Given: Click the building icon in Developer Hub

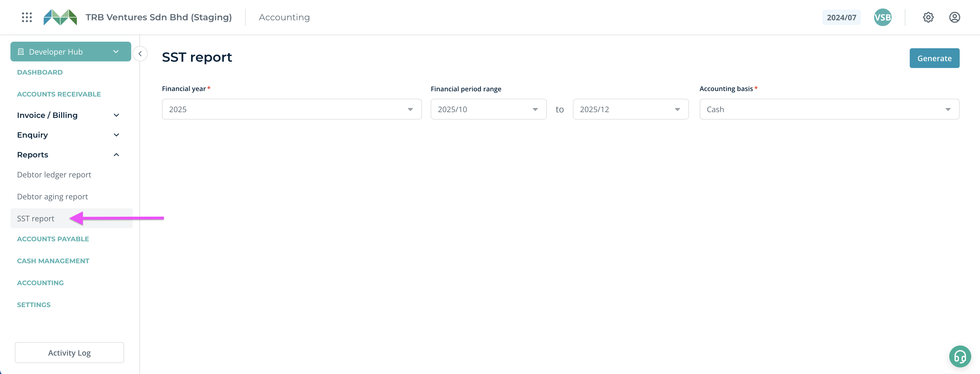Looking at the screenshot, I should click(x=21, y=52).
